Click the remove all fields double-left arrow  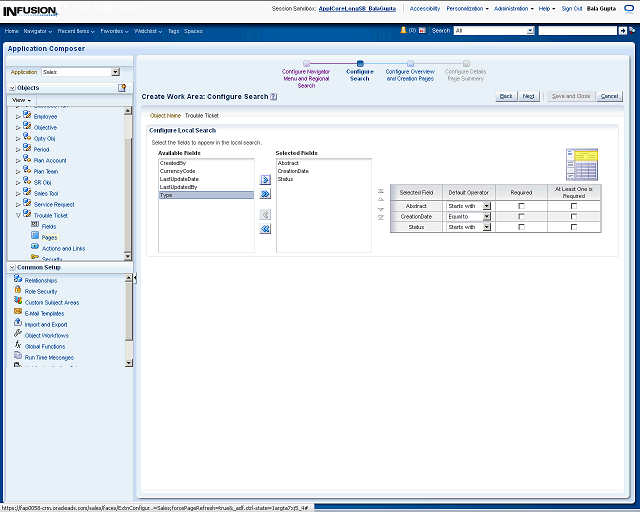coord(265,229)
